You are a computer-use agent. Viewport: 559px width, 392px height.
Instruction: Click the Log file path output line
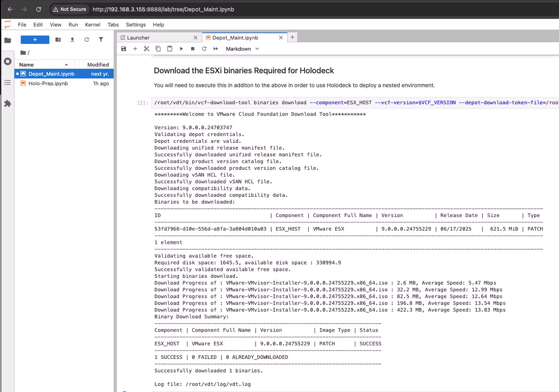(202, 384)
